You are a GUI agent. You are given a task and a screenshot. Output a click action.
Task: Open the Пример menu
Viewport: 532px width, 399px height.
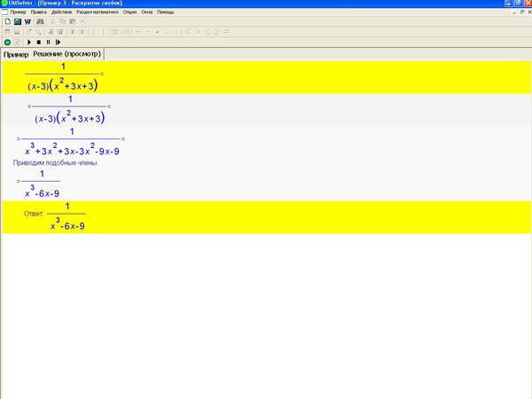point(18,12)
